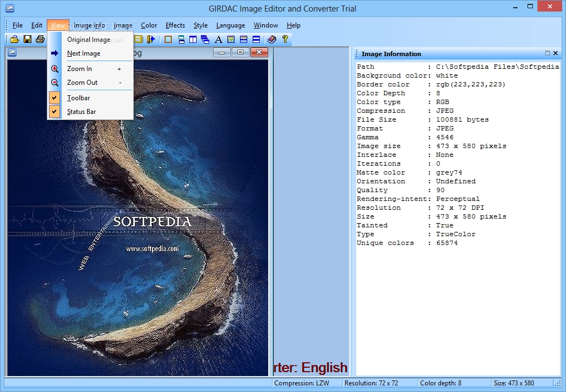Click the Zoom Out magnifier icon
The height and width of the screenshot is (392, 566).
[55, 83]
